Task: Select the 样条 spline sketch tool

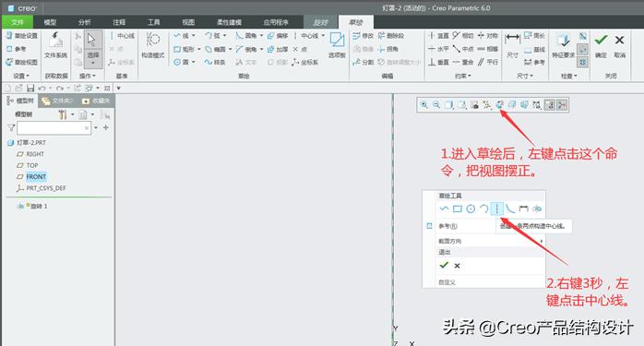Action: (x=215, y=62)
